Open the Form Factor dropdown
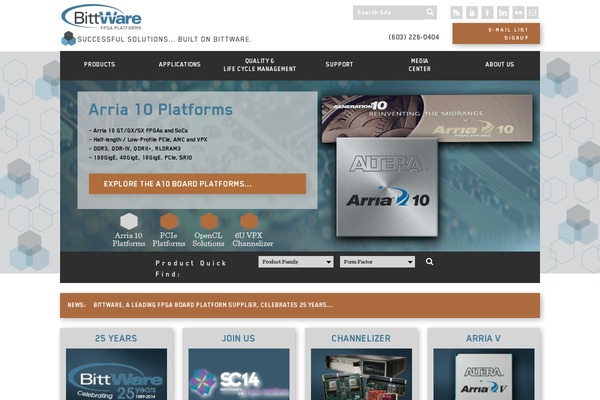The image size is (600, 400). pos(377,262)
